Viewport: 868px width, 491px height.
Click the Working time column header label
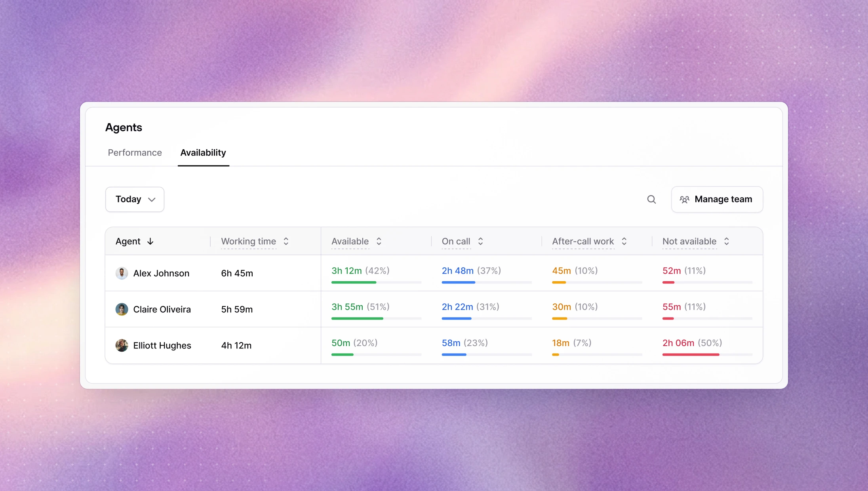[248, 242]
